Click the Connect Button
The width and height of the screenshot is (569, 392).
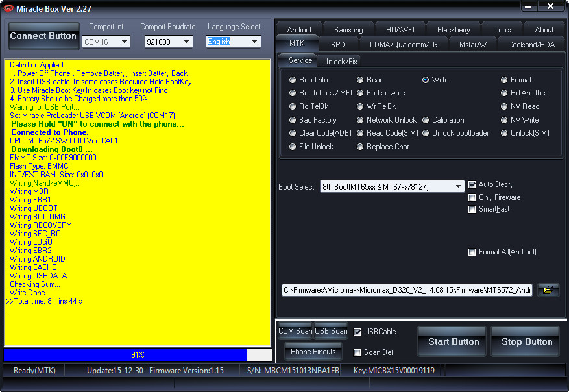click(43, 36)
